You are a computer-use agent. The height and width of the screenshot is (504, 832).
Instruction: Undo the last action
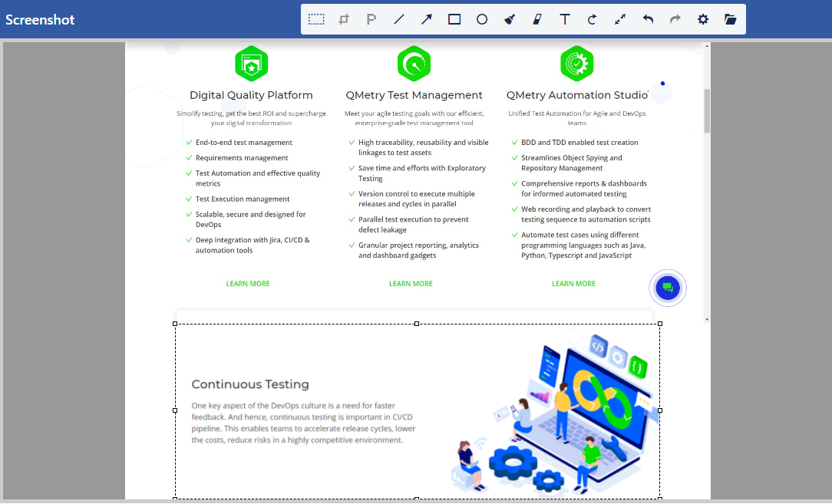coord(648,19)
